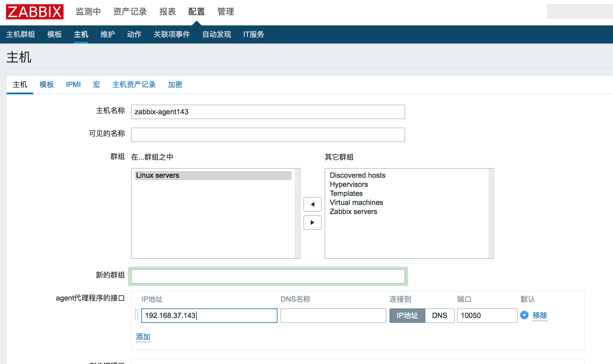Click the other groups list scrollbar
Image resolution: width=613 pixels, height=364 pixels.
tap(491, 213)
